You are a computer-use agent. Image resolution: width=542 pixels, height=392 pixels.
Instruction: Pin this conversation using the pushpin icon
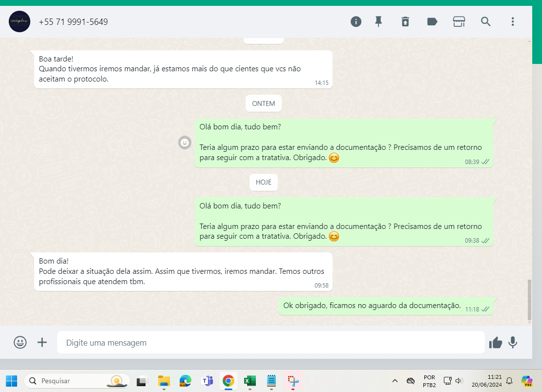[x=378, y=21]
